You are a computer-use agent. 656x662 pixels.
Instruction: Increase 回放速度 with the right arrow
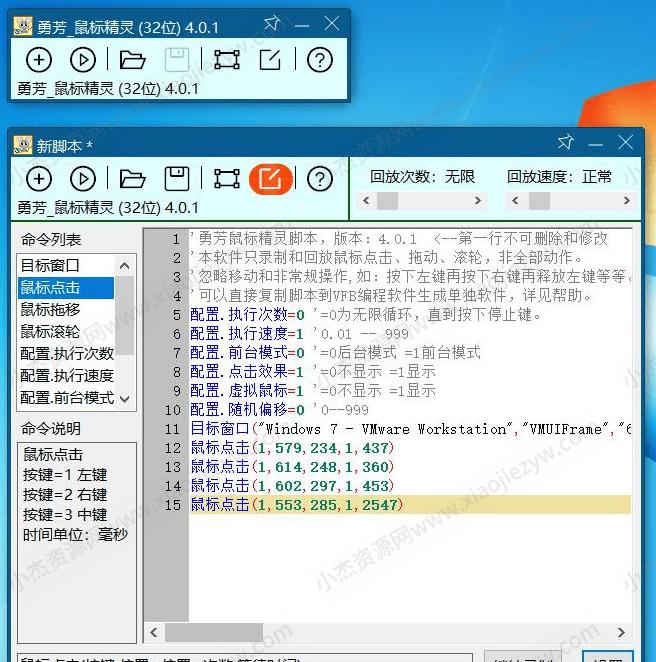pos(626,201)
